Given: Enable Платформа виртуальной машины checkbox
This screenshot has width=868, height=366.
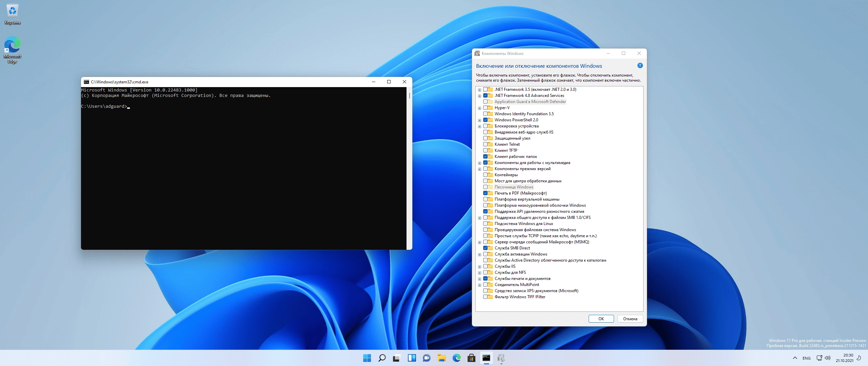Looking at the screenshot, I should coord(485,199).
